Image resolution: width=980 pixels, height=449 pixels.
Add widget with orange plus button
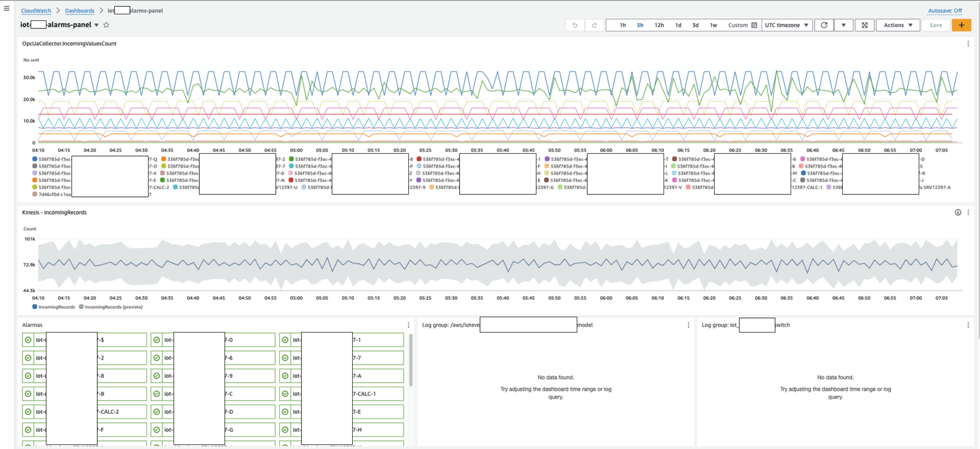(x=961, y=25)
